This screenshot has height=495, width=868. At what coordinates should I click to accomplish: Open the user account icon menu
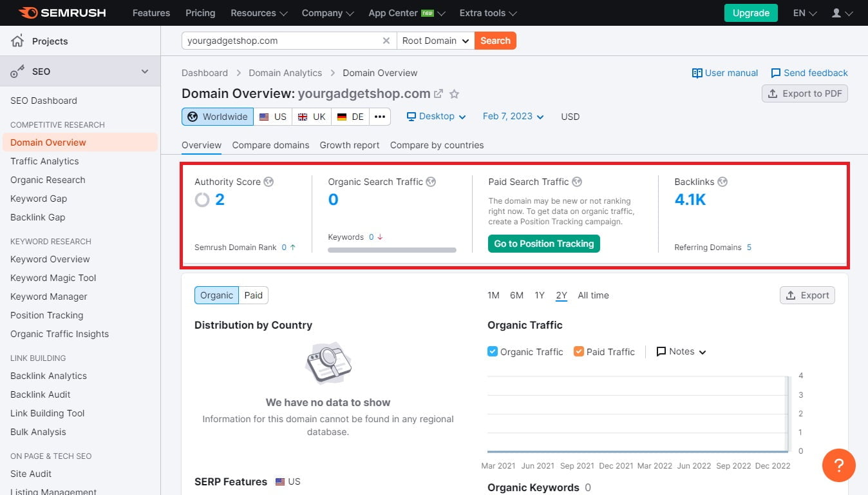[x=842, y=13]
